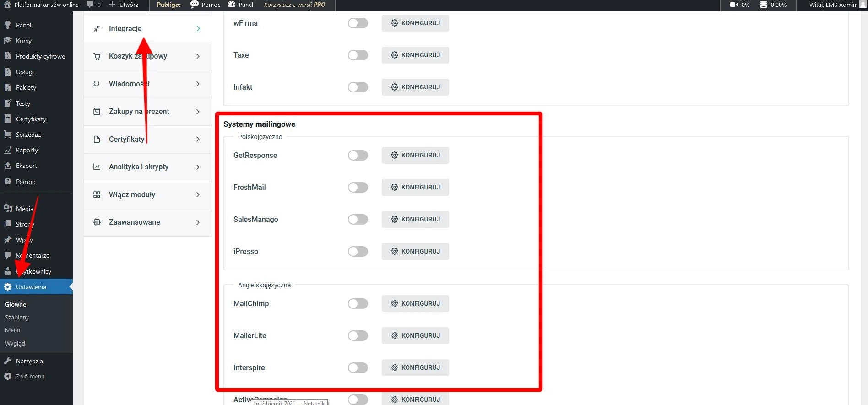Screen dimensions: 868x405
Task: Open Pomoc link in Publigo admin bar
Action: pyautogui.click(x=206, y=5)
